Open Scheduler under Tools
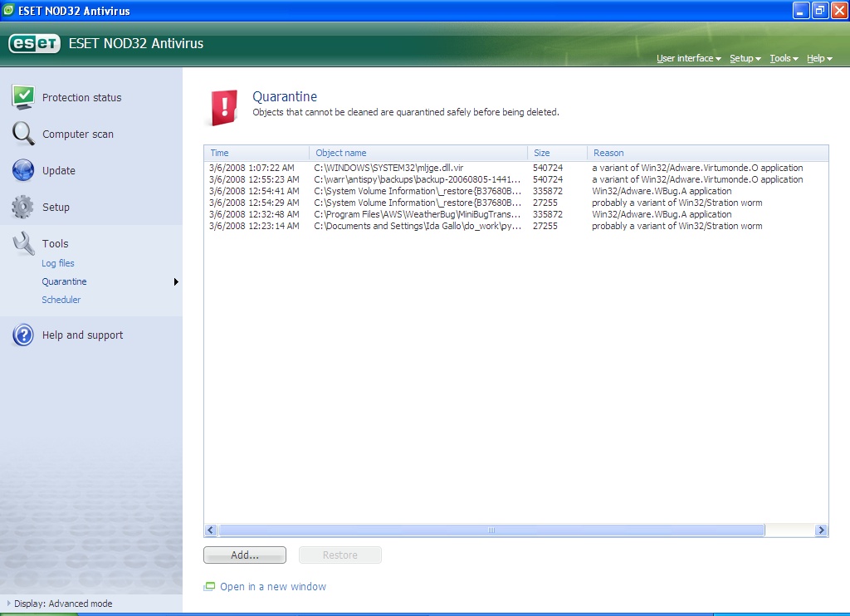The height and width of the screenshot is (616, 850). 61,300
